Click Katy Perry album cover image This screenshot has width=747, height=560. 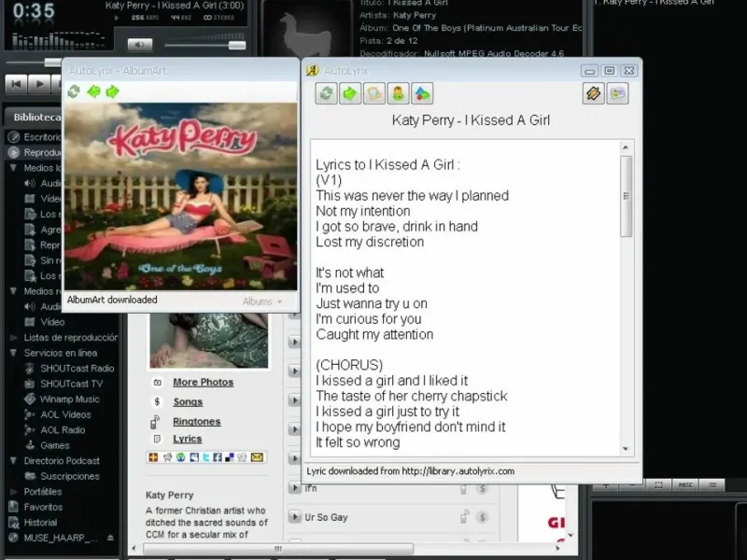coord(181,196)
